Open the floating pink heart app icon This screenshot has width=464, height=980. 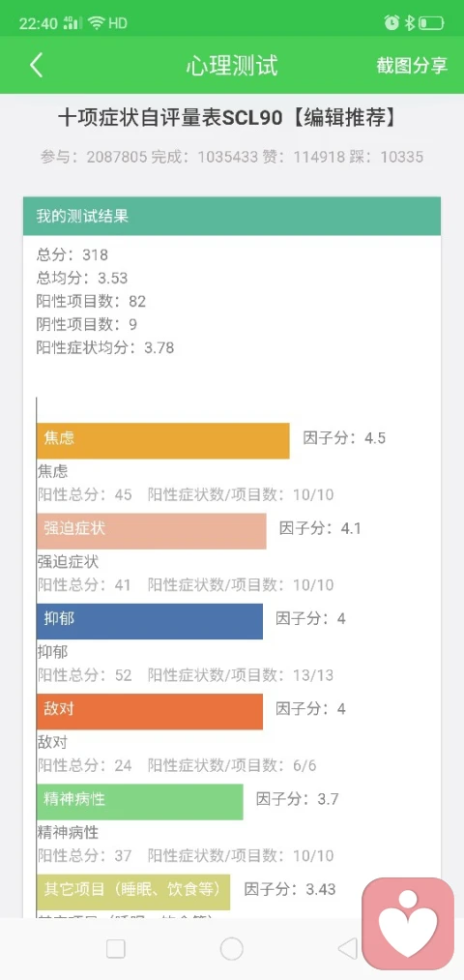coord(409,924)
